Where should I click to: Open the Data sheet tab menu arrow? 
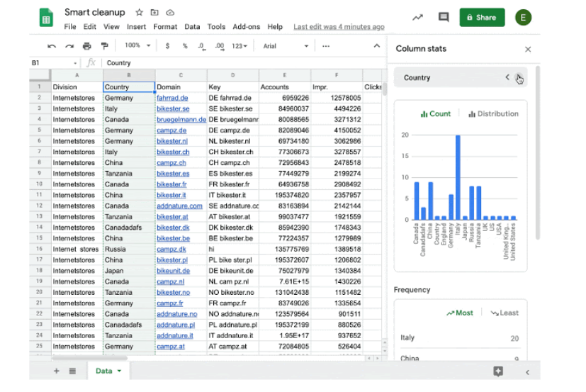tap(119, 371)
